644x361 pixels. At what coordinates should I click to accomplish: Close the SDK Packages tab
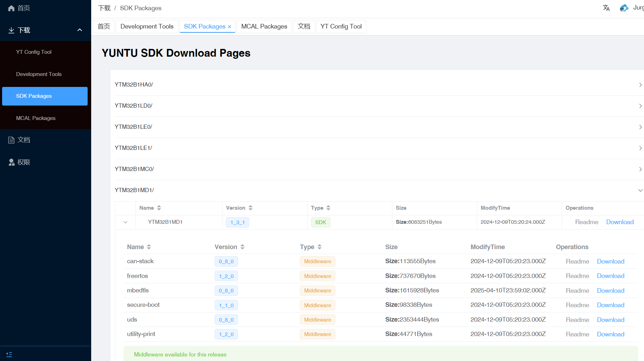point(229,27)
